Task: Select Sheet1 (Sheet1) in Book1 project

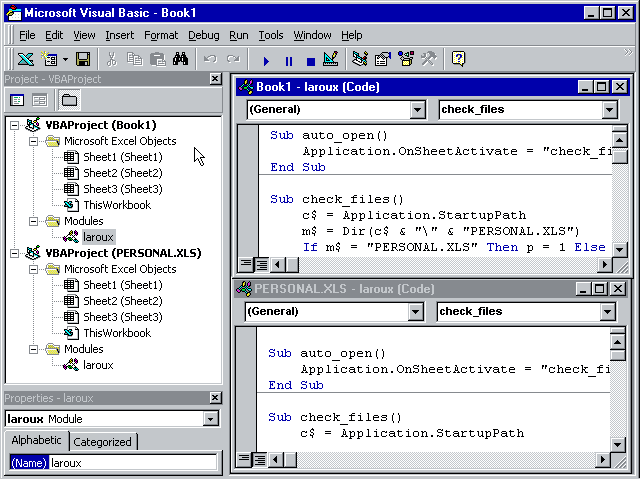Action: [x=122, y=157]
